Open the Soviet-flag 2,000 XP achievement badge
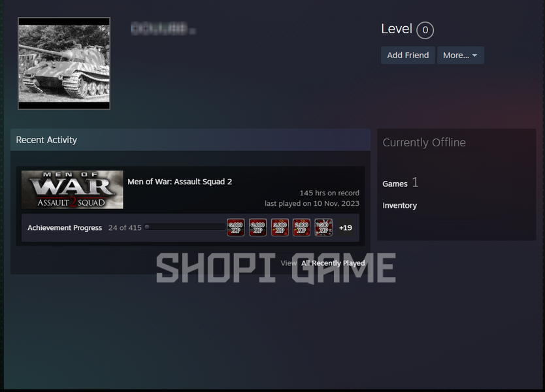 301,227
